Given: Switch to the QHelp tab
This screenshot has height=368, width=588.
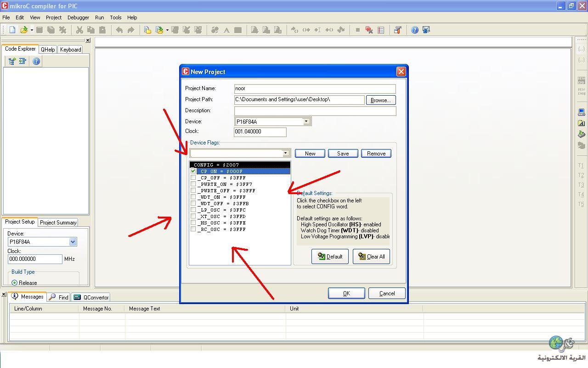Looking at the screenshot, I should 48,49.
